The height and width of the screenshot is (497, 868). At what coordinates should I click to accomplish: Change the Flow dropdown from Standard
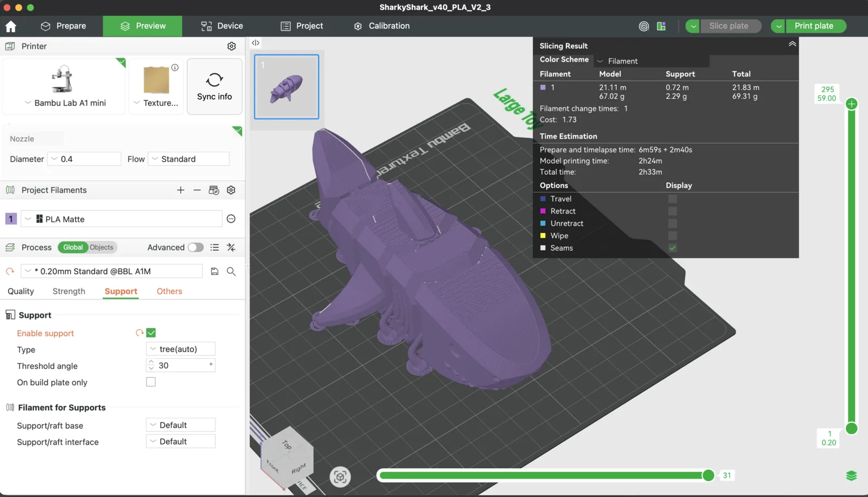click(188, 158)
